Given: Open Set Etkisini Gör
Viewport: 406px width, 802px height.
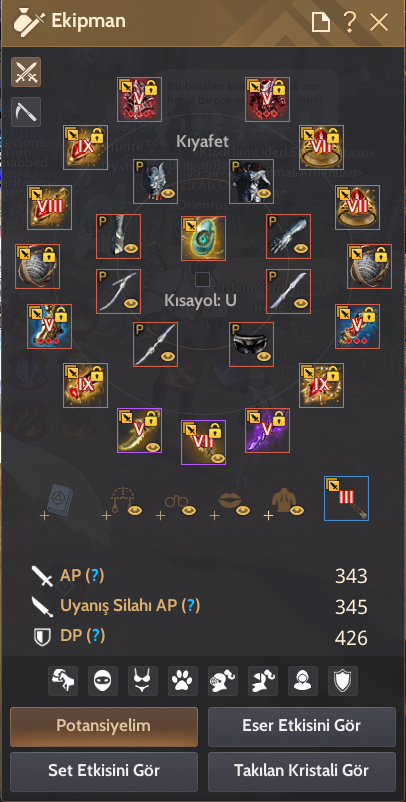Looking at the screenshot, I should [104, 771].
